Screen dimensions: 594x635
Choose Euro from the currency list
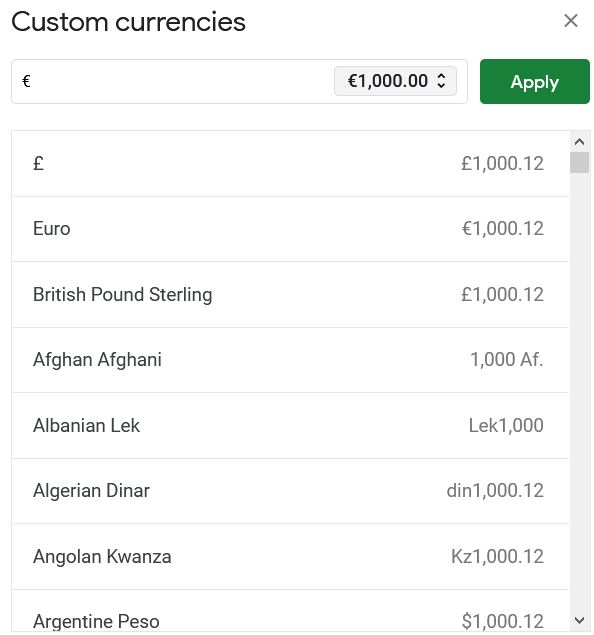click(290, 229)
